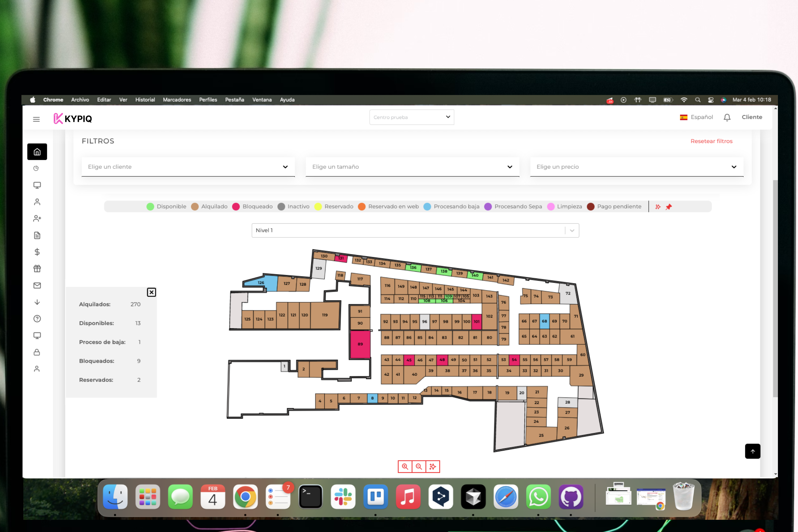Screen dimensions: 798x532
Task: Open the notification bell icon
Action: point(727,117)
